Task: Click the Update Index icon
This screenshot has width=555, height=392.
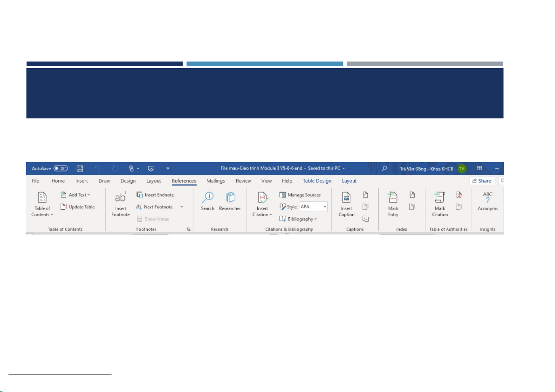Action: pyautogui.click(x=412, y=207)
